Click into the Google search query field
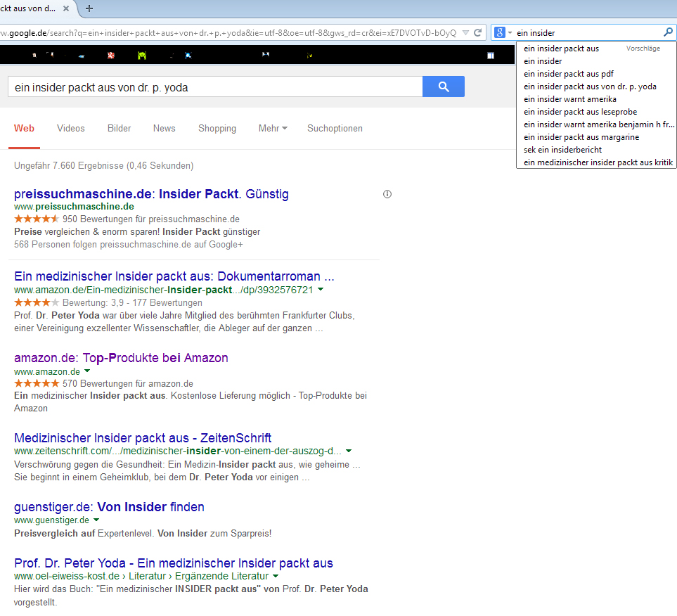677x616 pixels. point(214,87)
